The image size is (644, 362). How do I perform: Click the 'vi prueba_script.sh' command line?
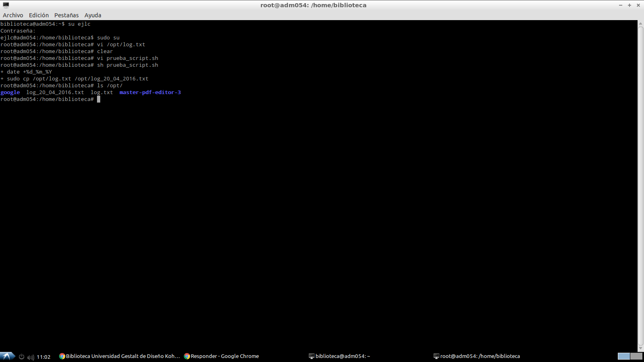coord(79,58)
